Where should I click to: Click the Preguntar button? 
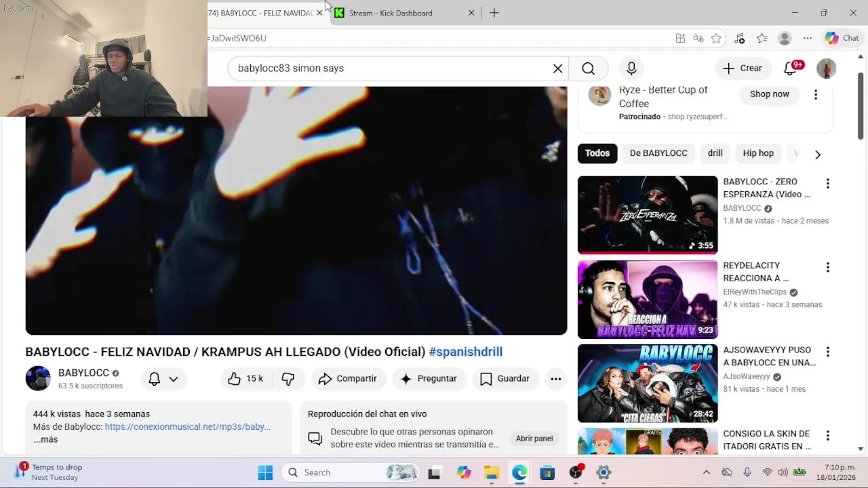point(429,379)
